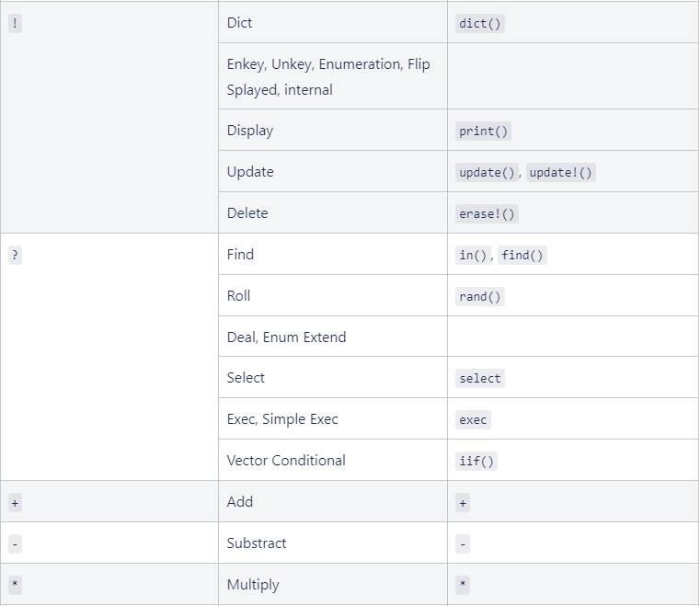Click the Exec, Simple Exec label
Viewport: 700px width, 606px height.
point(282,419)
